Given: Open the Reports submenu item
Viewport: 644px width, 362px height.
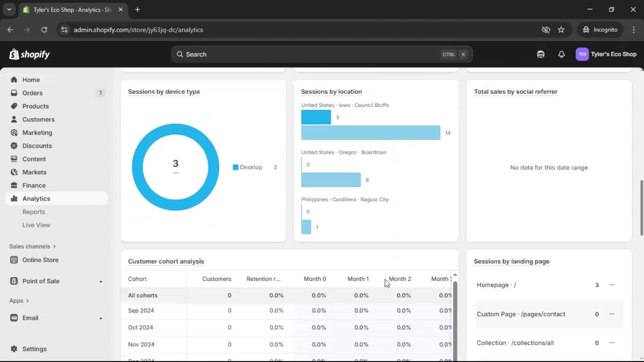Looking at the screenshot, I should pyautogui.click(x=34, y=212).
